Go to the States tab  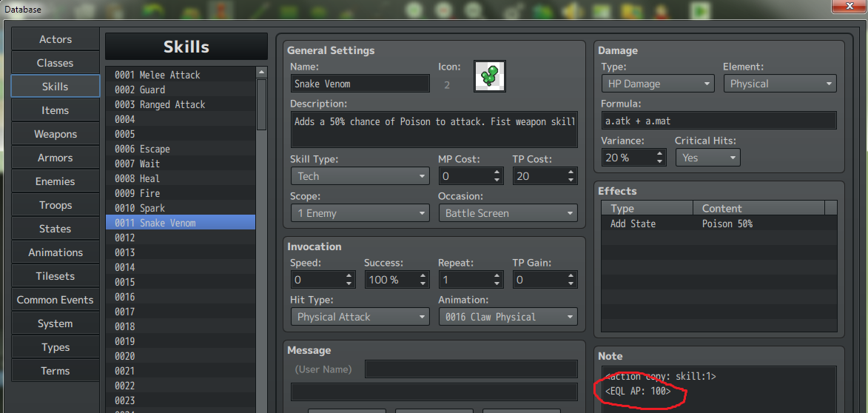click(55, 229)
